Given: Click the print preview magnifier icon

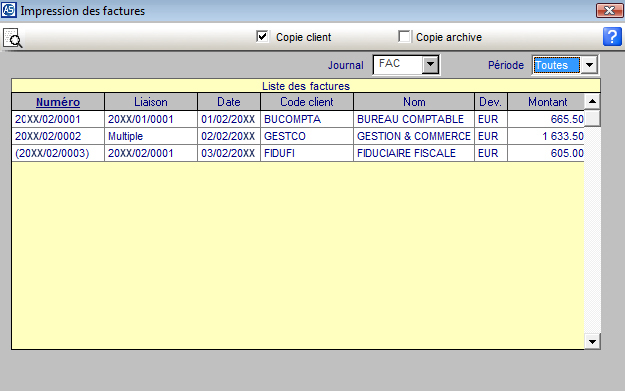Looking at the screenshot, I should tap(12, 38).
